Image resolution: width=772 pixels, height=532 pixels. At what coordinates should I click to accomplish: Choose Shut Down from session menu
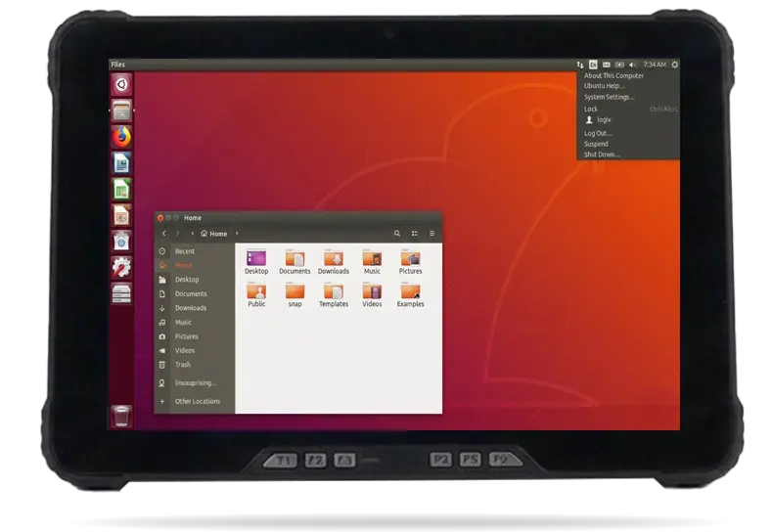click(601, 155)
